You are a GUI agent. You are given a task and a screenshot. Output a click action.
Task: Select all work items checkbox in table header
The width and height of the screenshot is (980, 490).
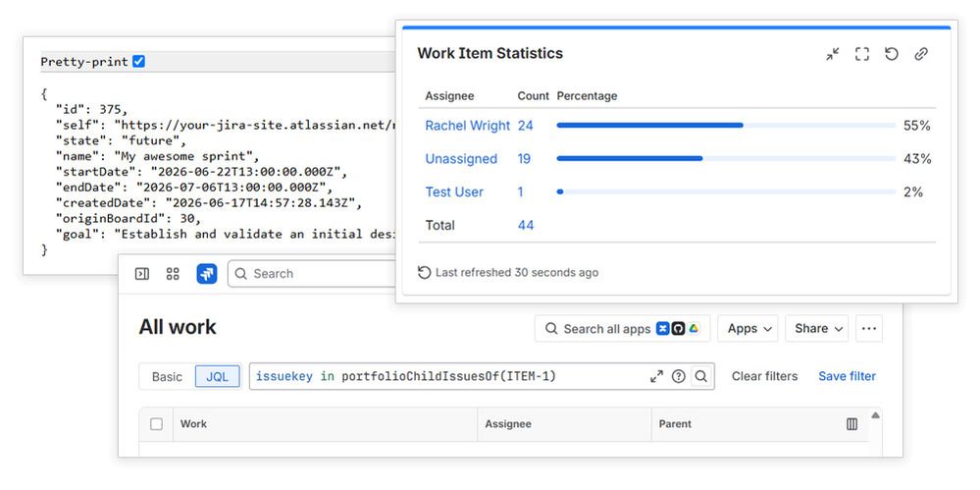click(x=156, y=423)
